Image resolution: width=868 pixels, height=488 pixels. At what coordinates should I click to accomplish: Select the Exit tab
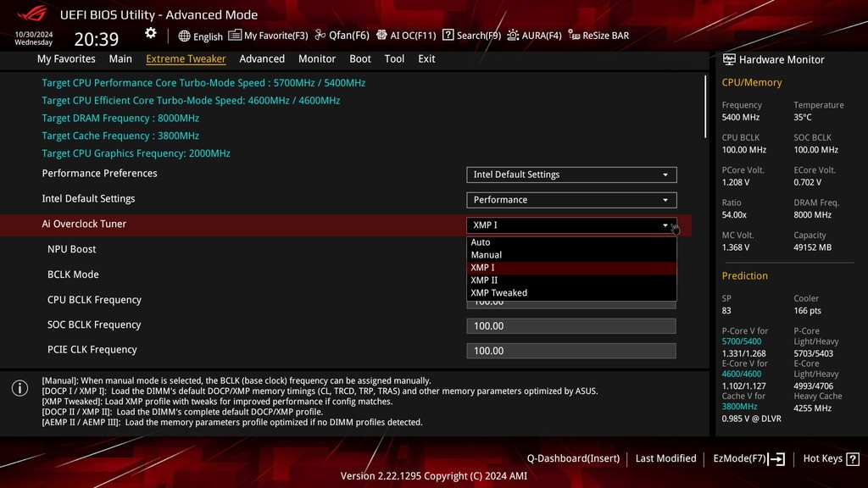point(426,58)
